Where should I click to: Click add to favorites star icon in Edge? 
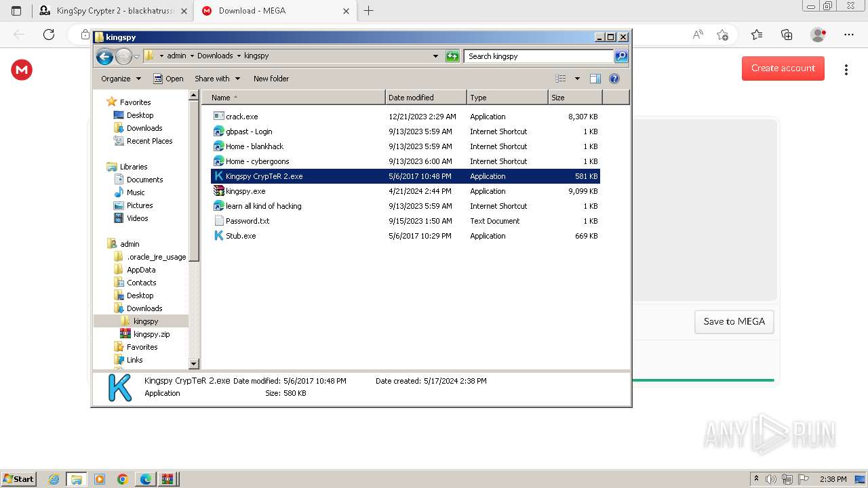pos(722,35)
